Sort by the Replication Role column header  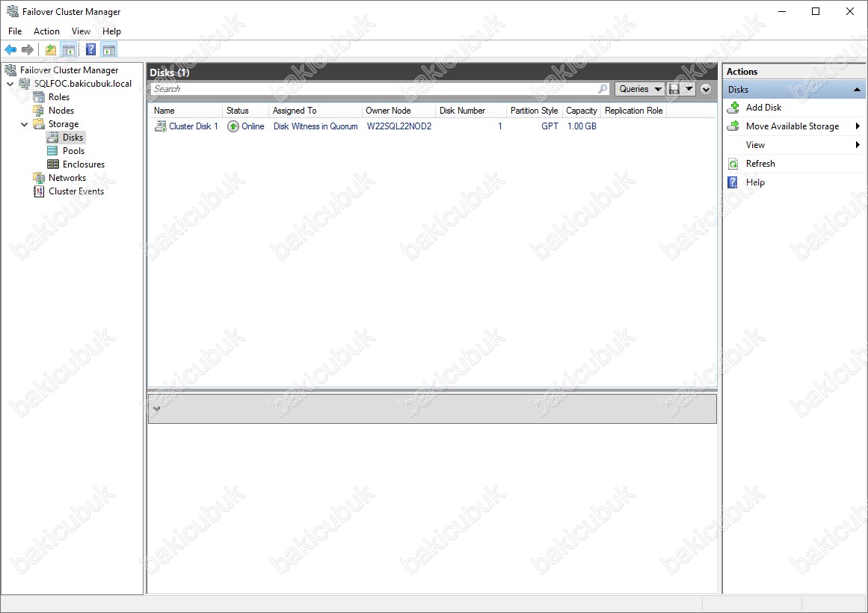[634, 111]
